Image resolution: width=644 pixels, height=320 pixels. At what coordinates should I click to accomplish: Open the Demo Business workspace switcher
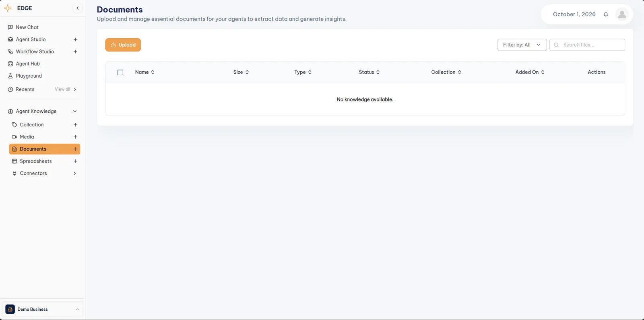point(43,310)
